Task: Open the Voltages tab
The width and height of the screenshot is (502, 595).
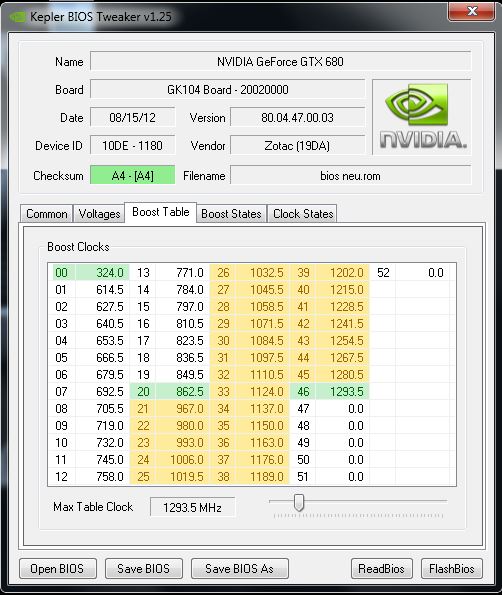Action: (x=99, y=214)
